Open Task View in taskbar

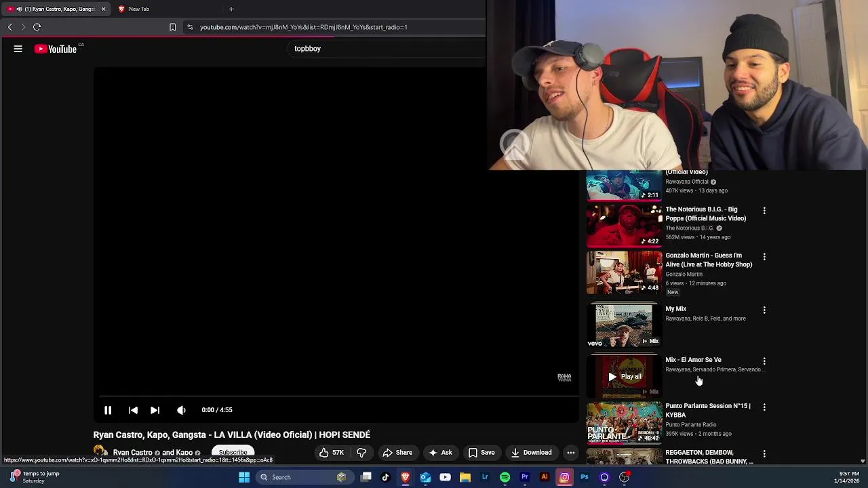point(366,477)
